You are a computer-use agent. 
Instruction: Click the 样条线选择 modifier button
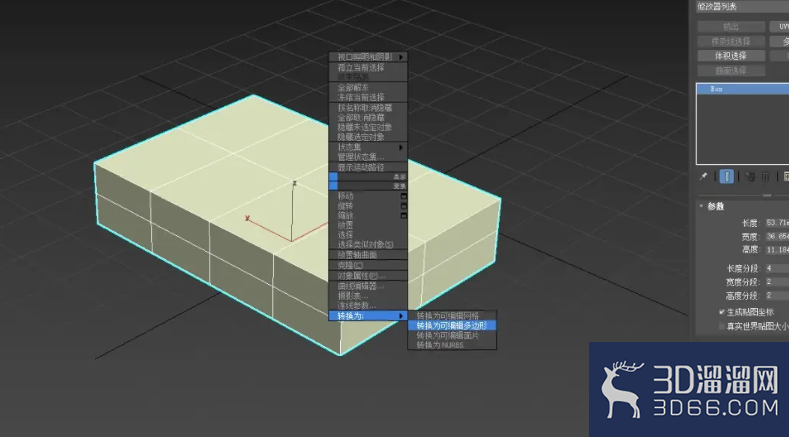(x=731, y=41)
